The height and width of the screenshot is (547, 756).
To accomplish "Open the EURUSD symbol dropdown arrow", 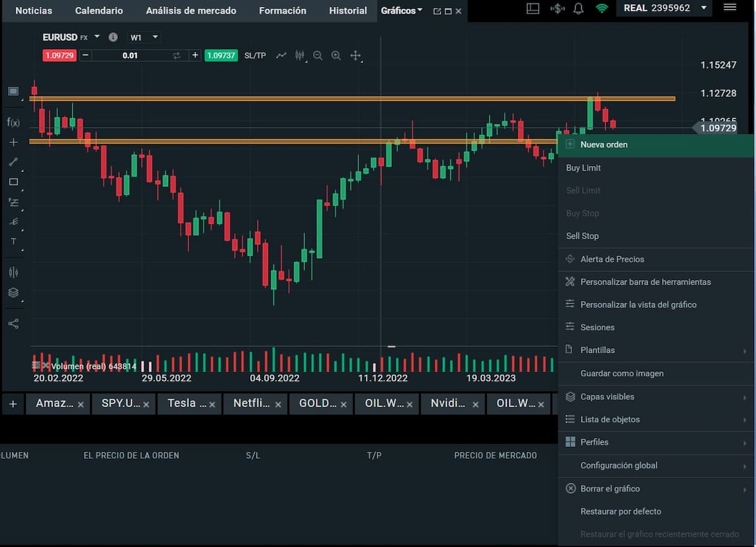I will (97, 37).
